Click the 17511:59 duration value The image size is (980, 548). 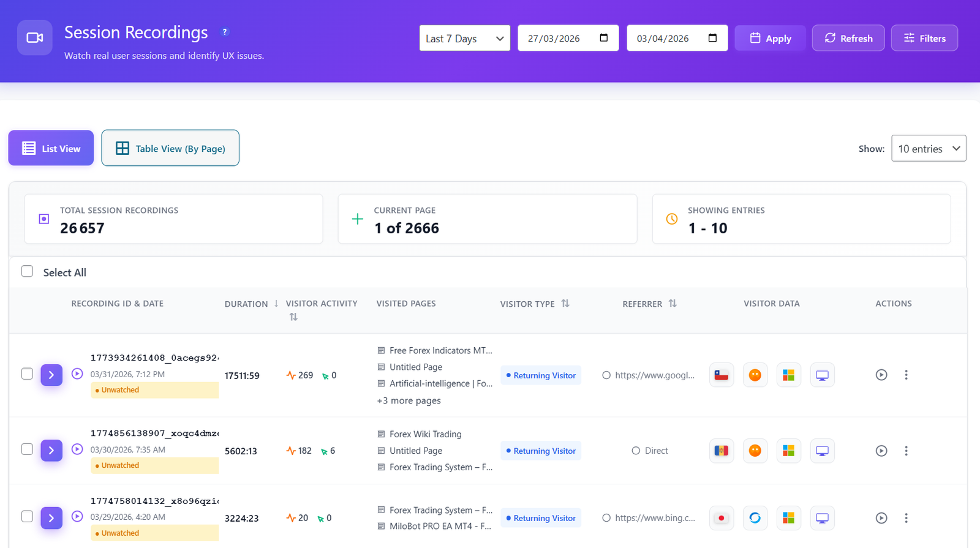coord(242,375)
